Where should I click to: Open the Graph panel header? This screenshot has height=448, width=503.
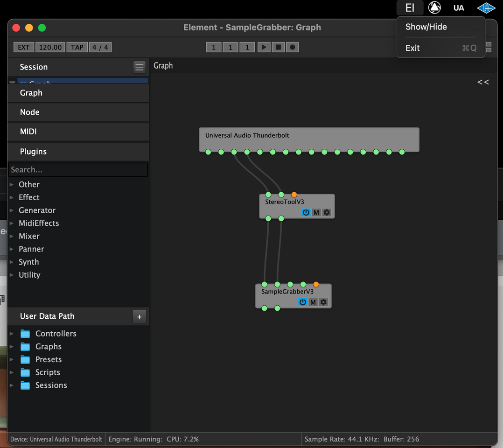tap(78, 93)
